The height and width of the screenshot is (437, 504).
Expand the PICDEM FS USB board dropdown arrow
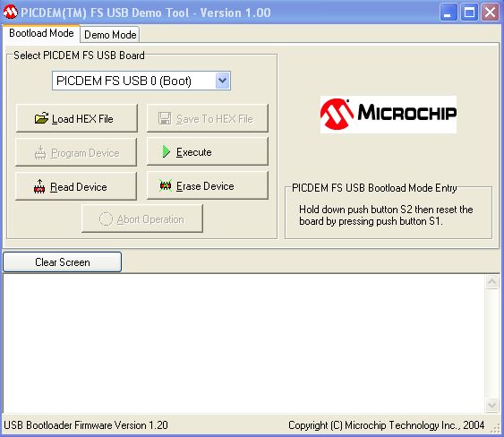(222, 81)
